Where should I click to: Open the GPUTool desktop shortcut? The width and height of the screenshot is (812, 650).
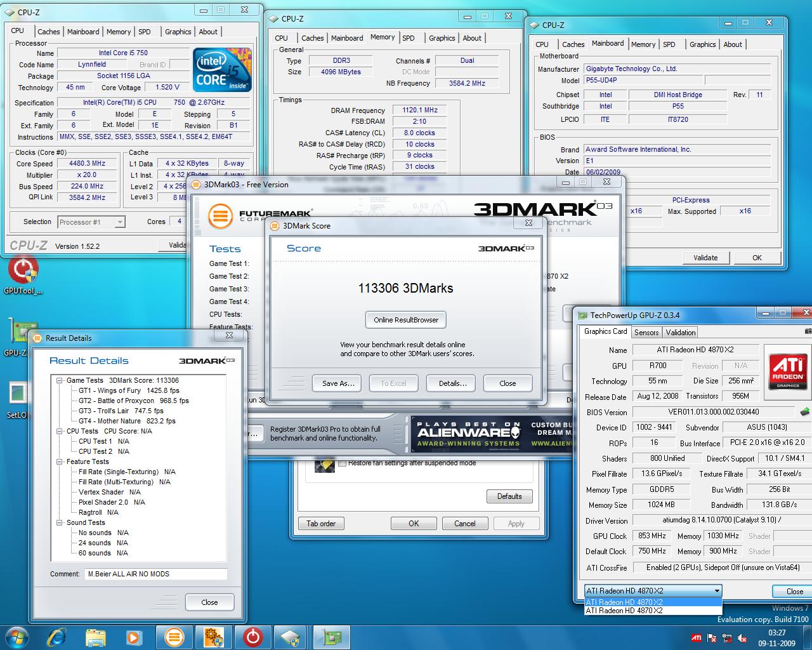tap(23, 276)
